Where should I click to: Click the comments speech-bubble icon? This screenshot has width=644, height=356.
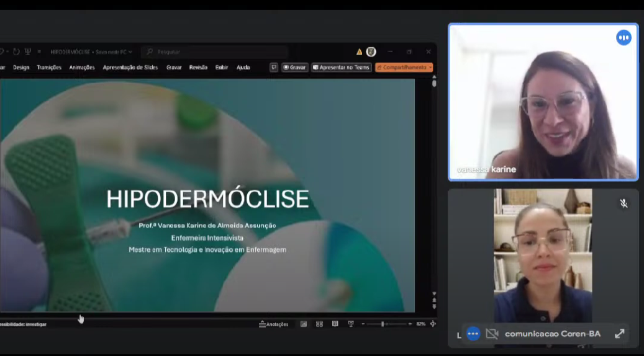click(x=274, y=68)
